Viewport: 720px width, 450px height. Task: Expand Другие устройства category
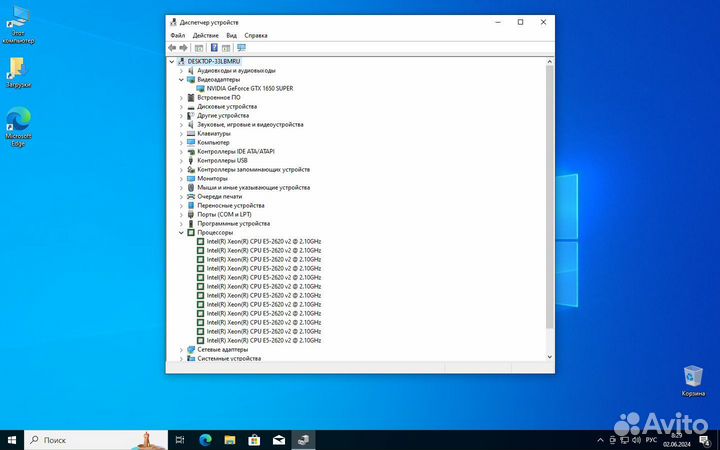point(181,115)
